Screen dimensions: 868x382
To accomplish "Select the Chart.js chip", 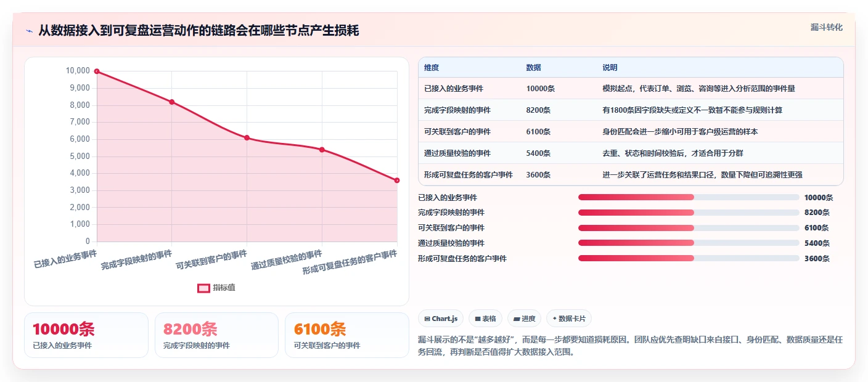I will pos(441,319).
